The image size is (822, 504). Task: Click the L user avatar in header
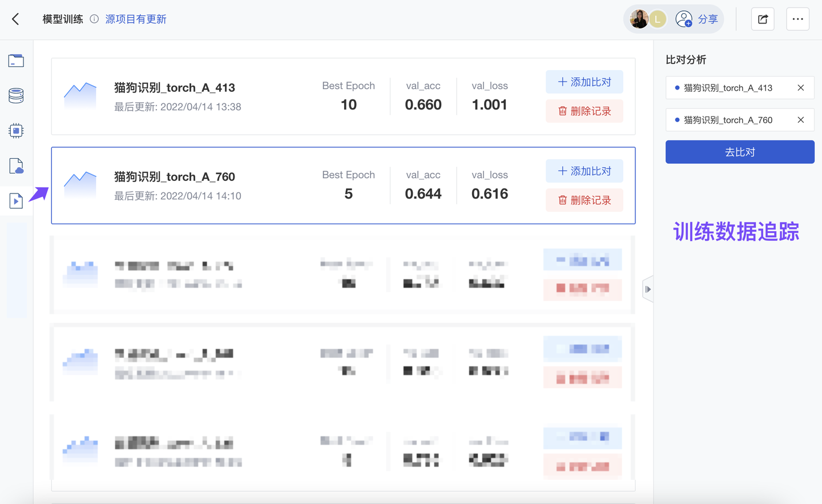tap(657, 19)
